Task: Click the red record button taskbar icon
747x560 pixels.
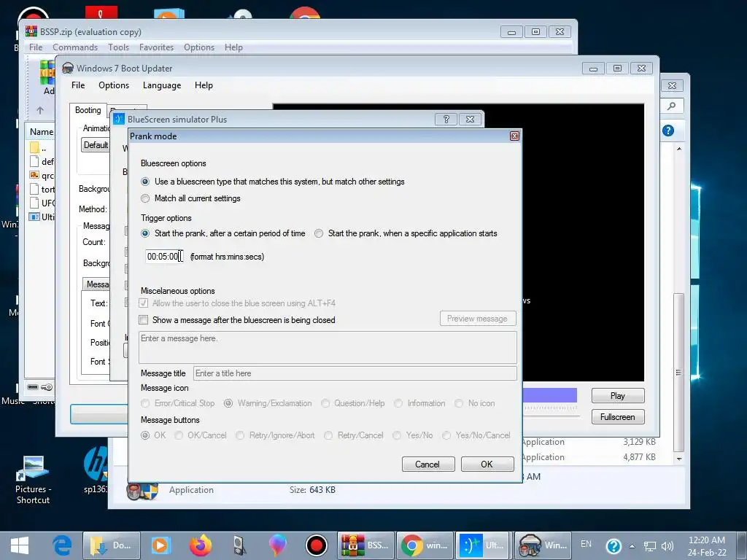Action: pyautogui.click(x=317, y=545)
